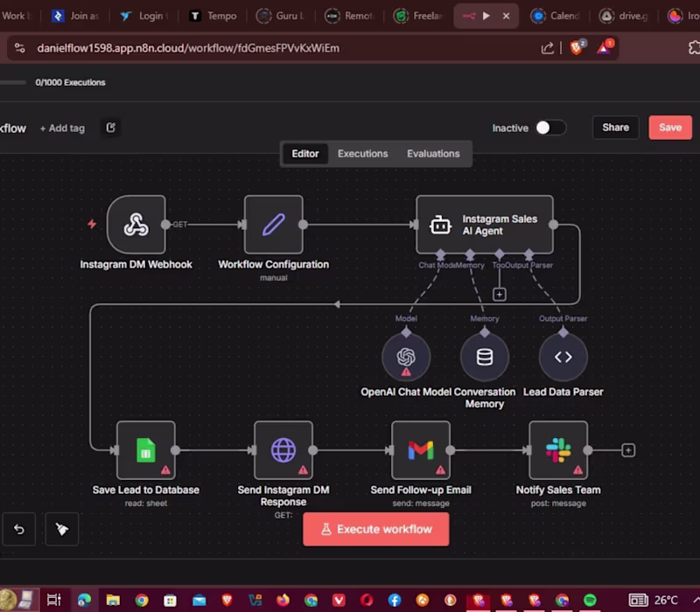Open Firefox from the taskbar
700x612 pixels.
pos(283,600)
